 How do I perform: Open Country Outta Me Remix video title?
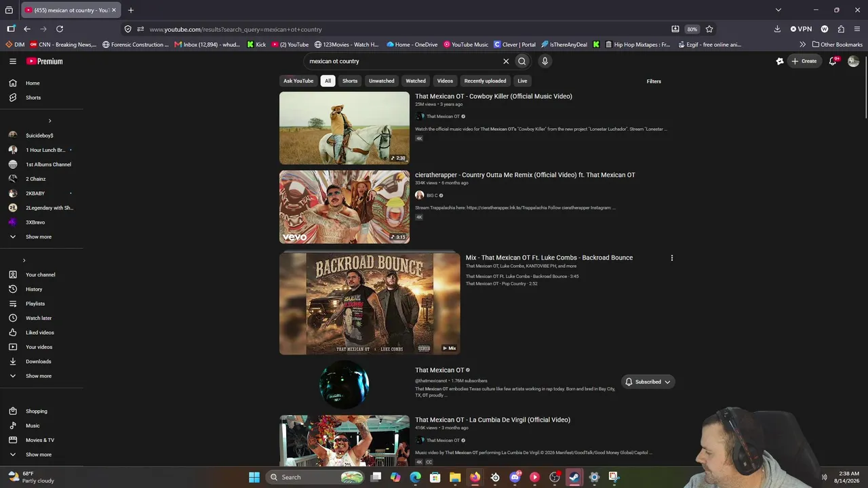coord(526,175)
